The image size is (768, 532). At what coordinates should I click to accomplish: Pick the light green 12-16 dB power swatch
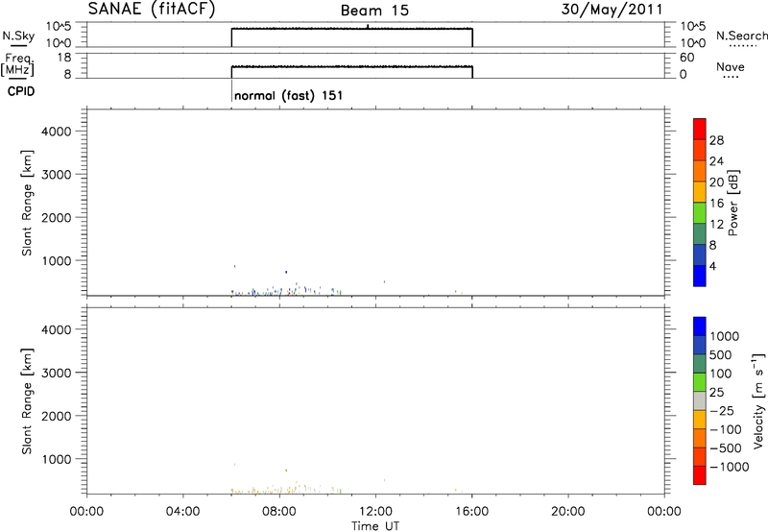coord(700,213)
